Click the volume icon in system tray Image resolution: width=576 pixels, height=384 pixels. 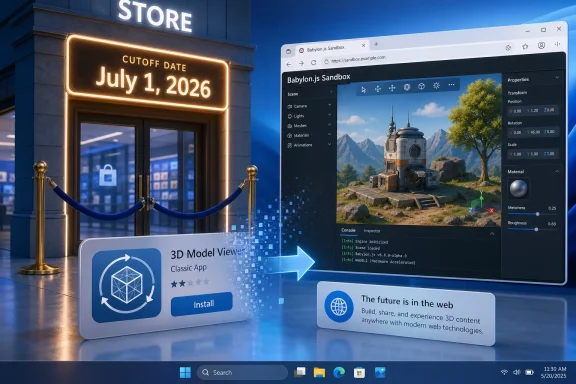tap(516, 372)
